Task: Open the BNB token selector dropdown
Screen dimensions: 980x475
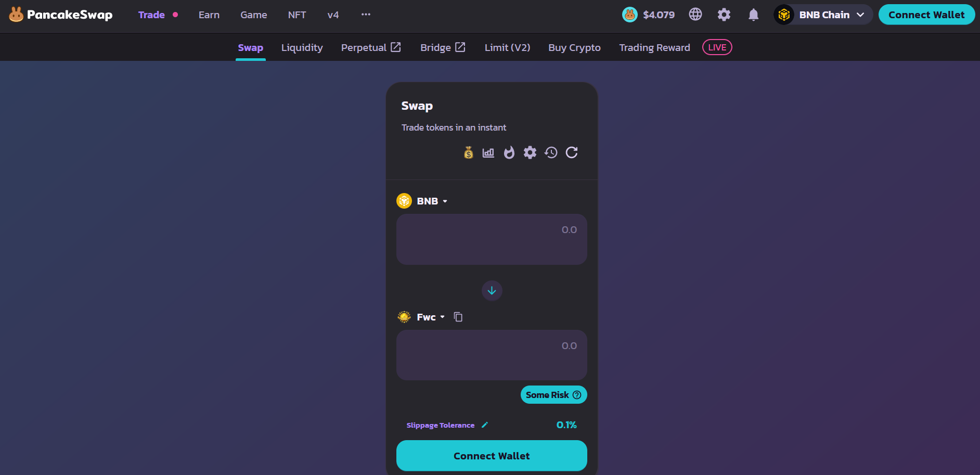Action: click(422, 201)
